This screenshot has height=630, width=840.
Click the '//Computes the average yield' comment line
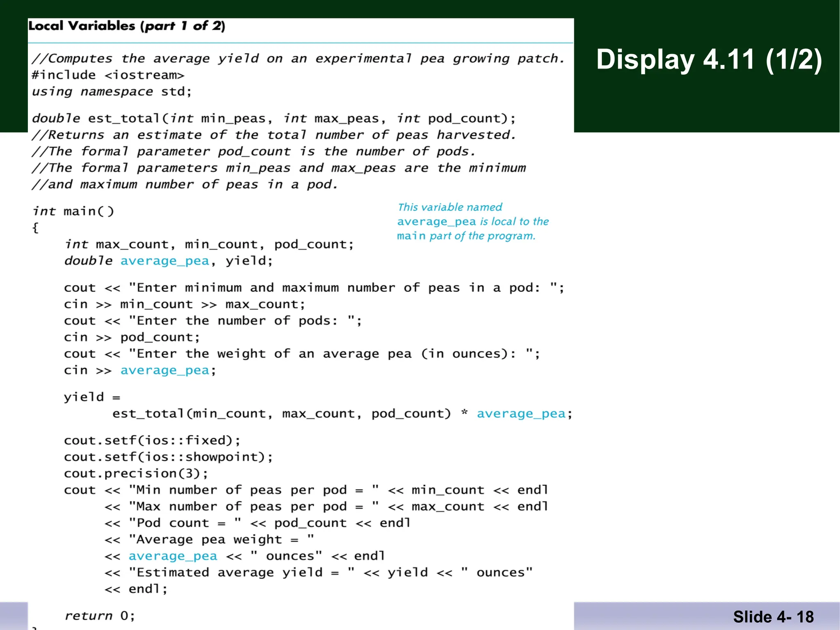(298, 59)
